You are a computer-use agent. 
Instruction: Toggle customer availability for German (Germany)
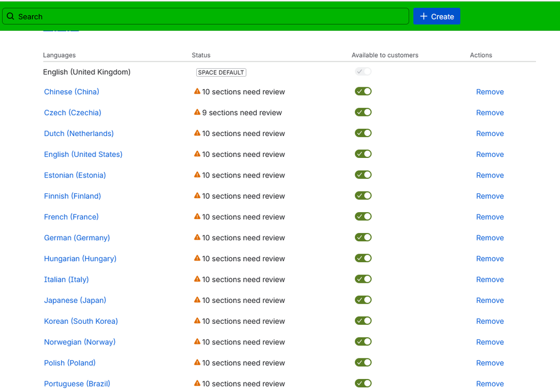[x=363, y=237]
